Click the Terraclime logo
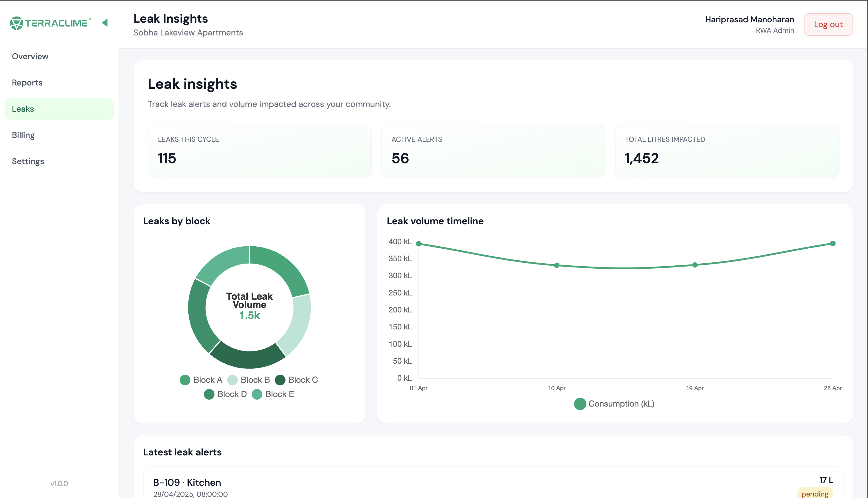 [x=50, y=23]
